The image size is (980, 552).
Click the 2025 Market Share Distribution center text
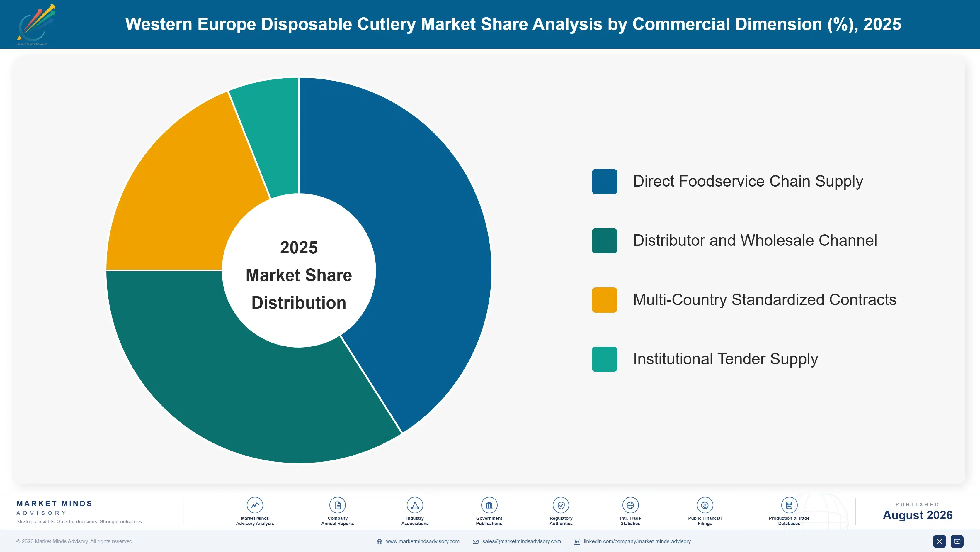click(x=299, y=275)
